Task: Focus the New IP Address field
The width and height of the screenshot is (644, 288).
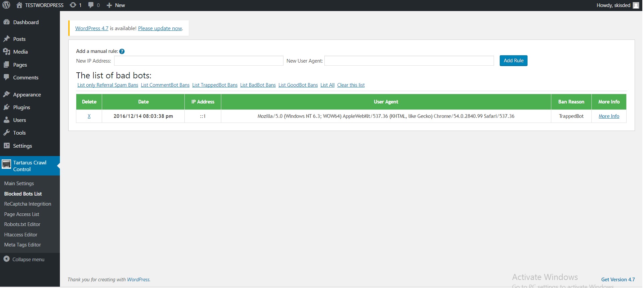Action: tap(199, 61)
